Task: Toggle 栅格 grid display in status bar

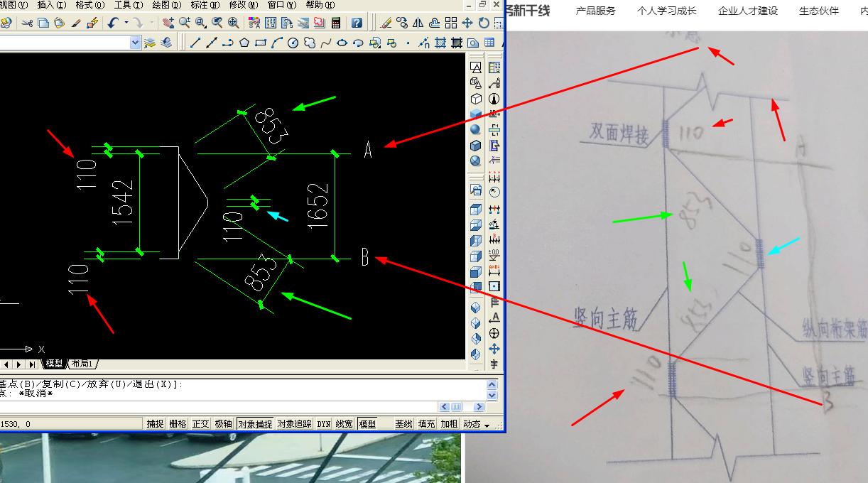Action: 178,424
